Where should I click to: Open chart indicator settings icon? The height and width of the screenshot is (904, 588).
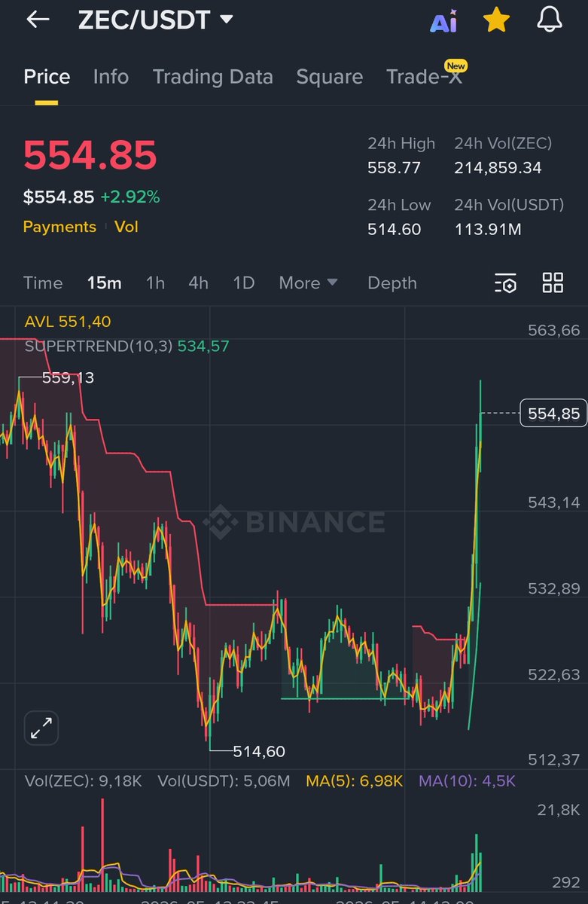[505, 283]
